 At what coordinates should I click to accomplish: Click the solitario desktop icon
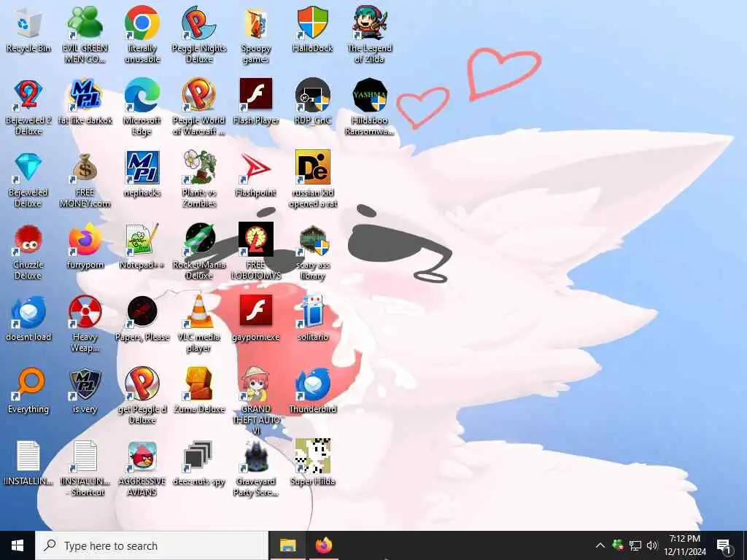click(312, 312)
